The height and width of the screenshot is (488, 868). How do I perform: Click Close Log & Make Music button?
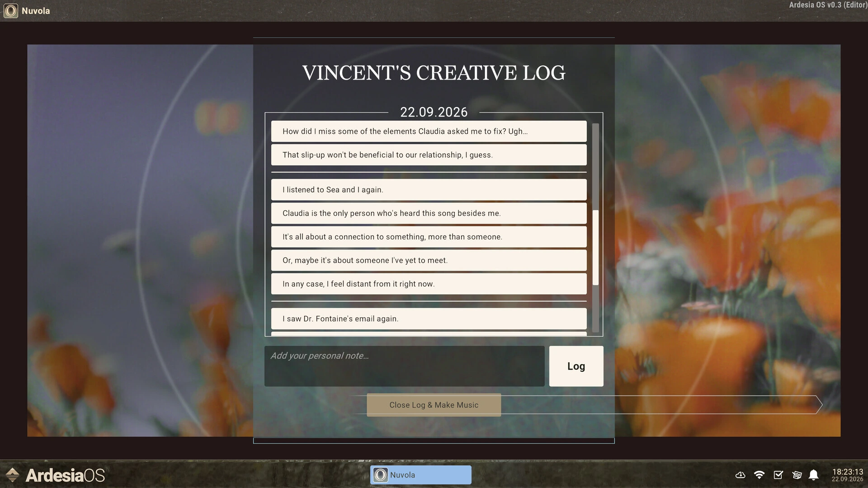point(434,405)
